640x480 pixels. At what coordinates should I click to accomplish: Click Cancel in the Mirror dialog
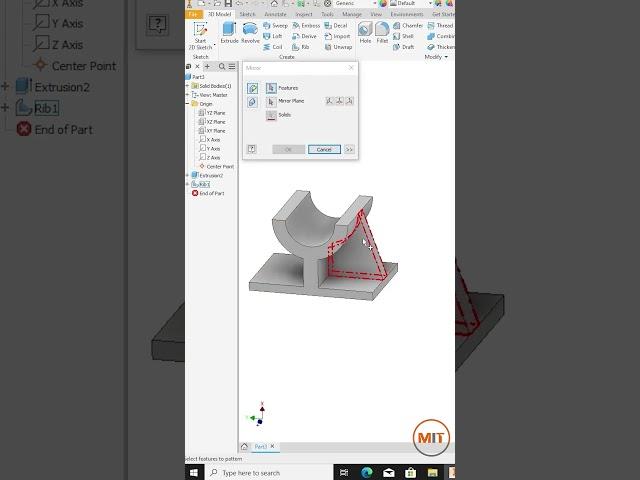click(x=324, y=150)
